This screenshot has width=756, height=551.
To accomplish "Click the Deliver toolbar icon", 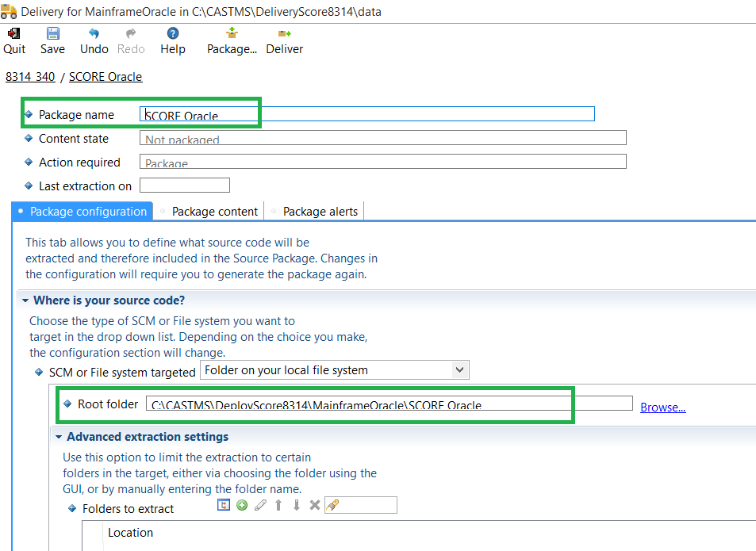I will click(284, 34).
